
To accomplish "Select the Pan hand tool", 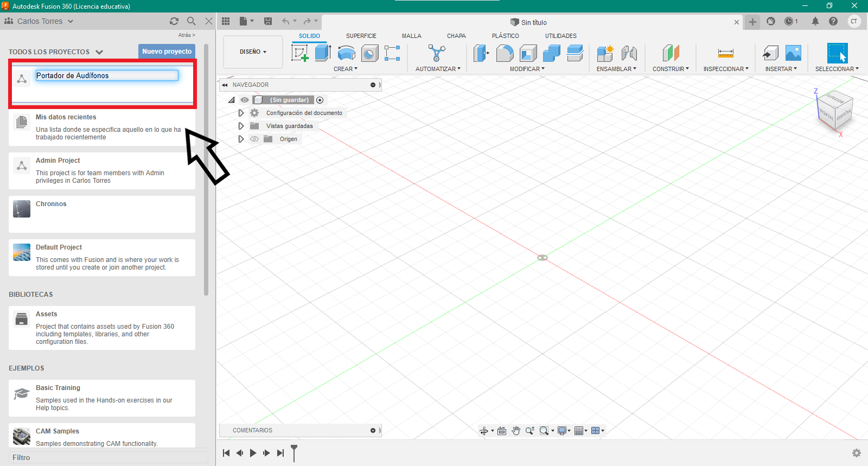I will [x=516, y=431].
